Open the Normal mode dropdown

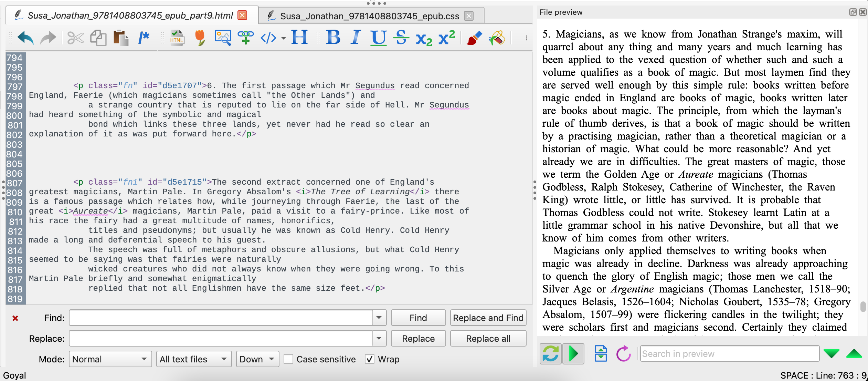[110, 359]
